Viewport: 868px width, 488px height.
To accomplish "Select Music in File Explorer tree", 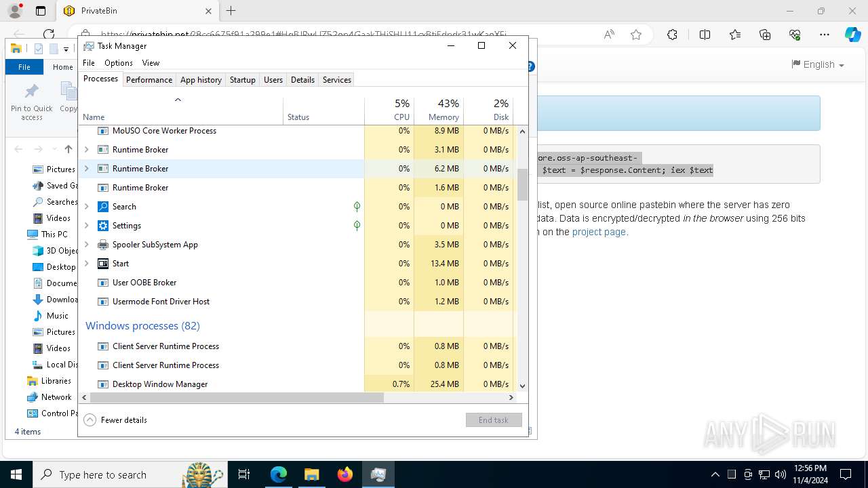I will tap(57, 316).
